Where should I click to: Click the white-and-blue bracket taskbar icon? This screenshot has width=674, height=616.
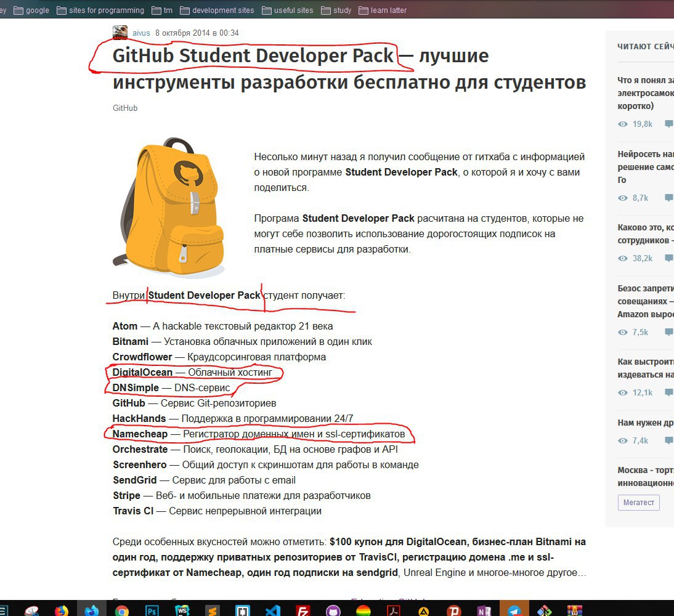click(x=243, y=610)
